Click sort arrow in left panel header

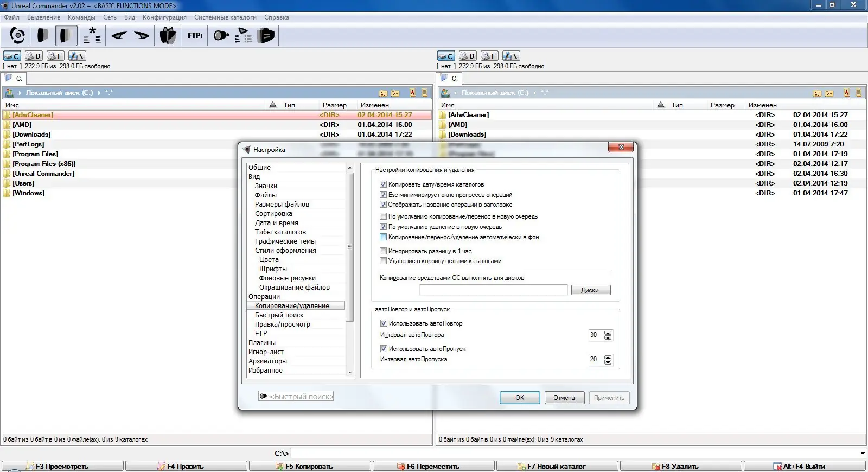(x=273, y=105)
